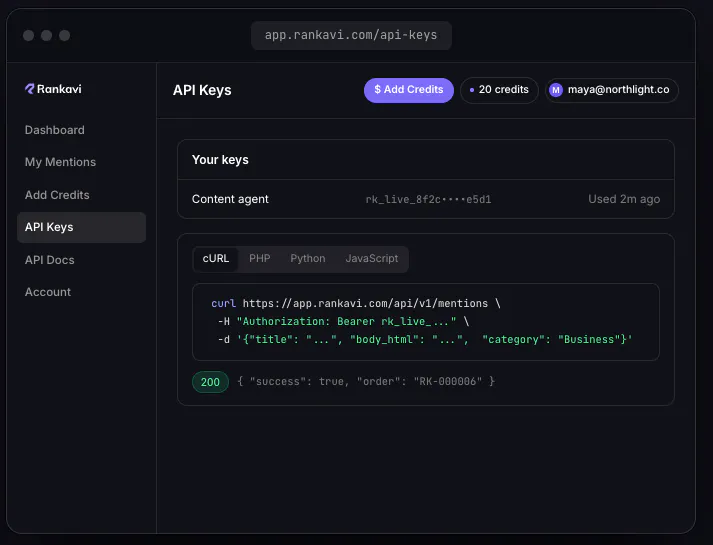713x545 pixels.
Task: Click the Rankavi logo icon
Action: (x=30, y=89)
